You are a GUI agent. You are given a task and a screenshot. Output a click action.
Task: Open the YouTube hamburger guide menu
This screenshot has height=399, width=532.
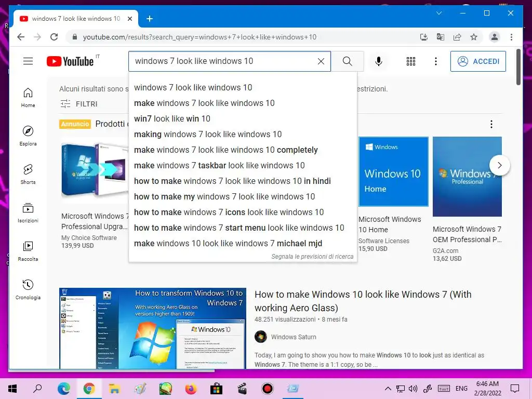pyautogui.click(x=28, y=61)
